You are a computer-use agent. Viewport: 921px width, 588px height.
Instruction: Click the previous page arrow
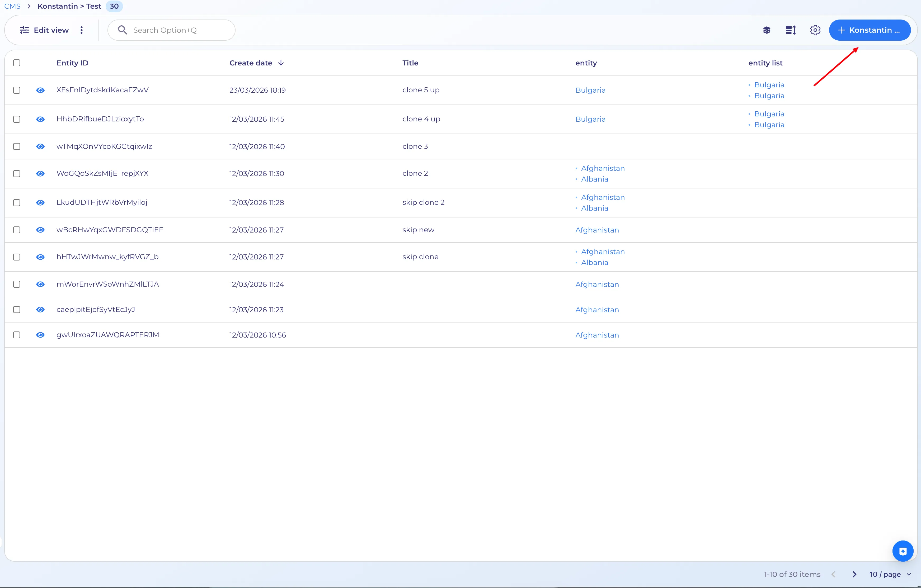tap(833, 574)
